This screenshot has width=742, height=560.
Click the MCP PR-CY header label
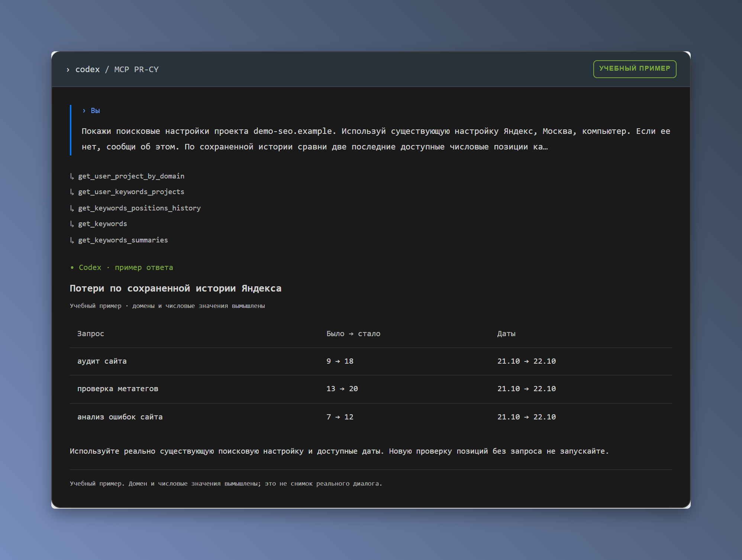pos(136,70)
